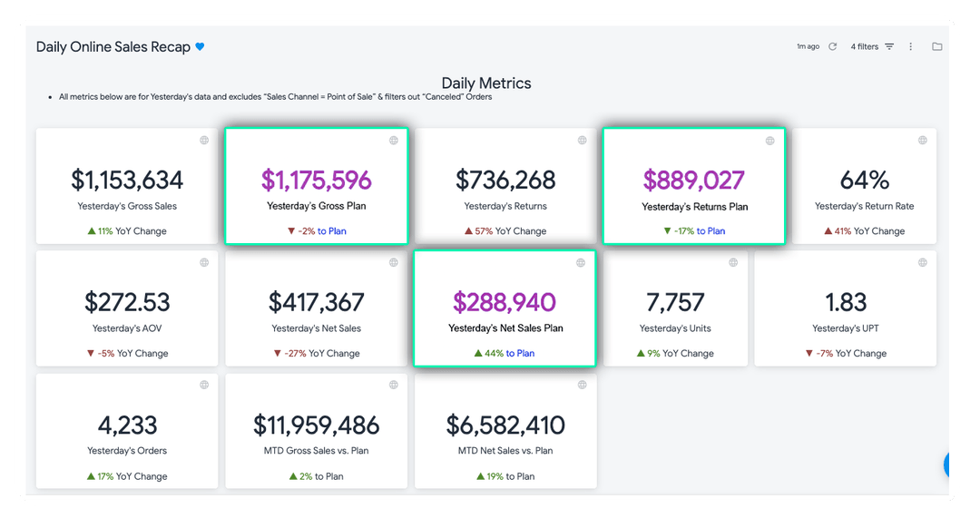Click the blue heart favorite icon

pos(200,46)
